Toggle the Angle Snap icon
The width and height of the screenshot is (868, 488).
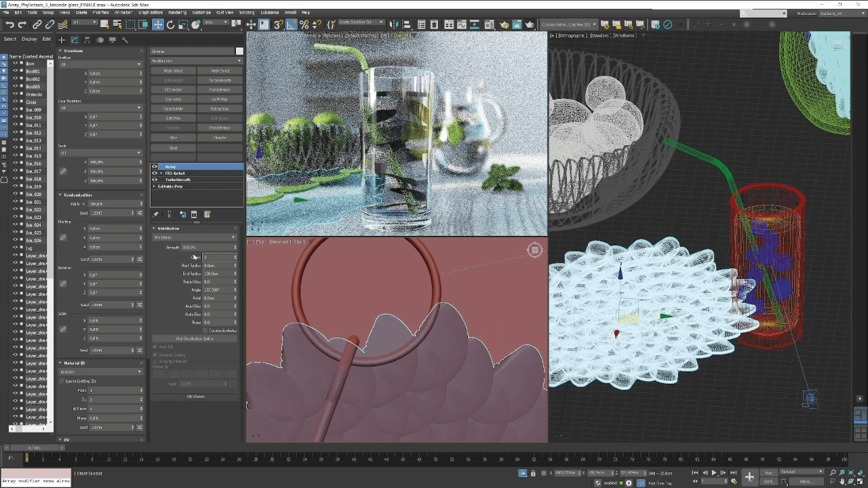(291, 24)
